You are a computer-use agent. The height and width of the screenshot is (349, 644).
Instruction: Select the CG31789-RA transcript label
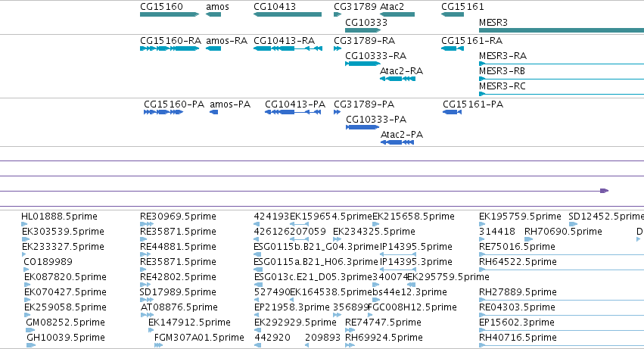click(x=364, y=41)
